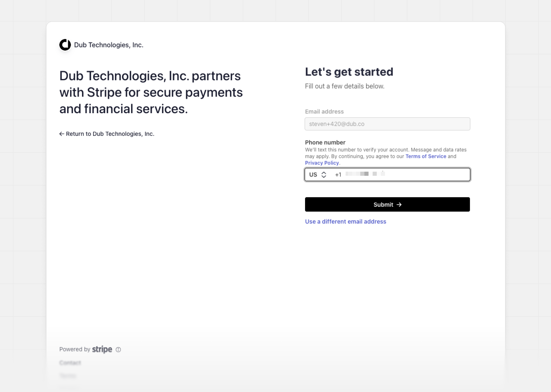Viewport: 551px width, 392px height.
Task: Open the Privacy Policy link
Action: click(322, 163)
